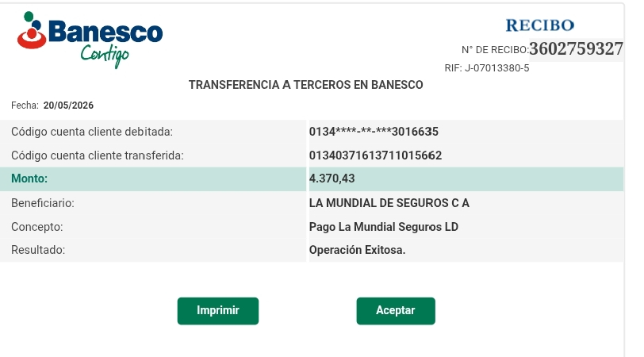Image resolution: width=644 pixels, height=357 pixels.
Task: Click the concept Pago La Mundial Seguros LD
Action: pos(384,227)
